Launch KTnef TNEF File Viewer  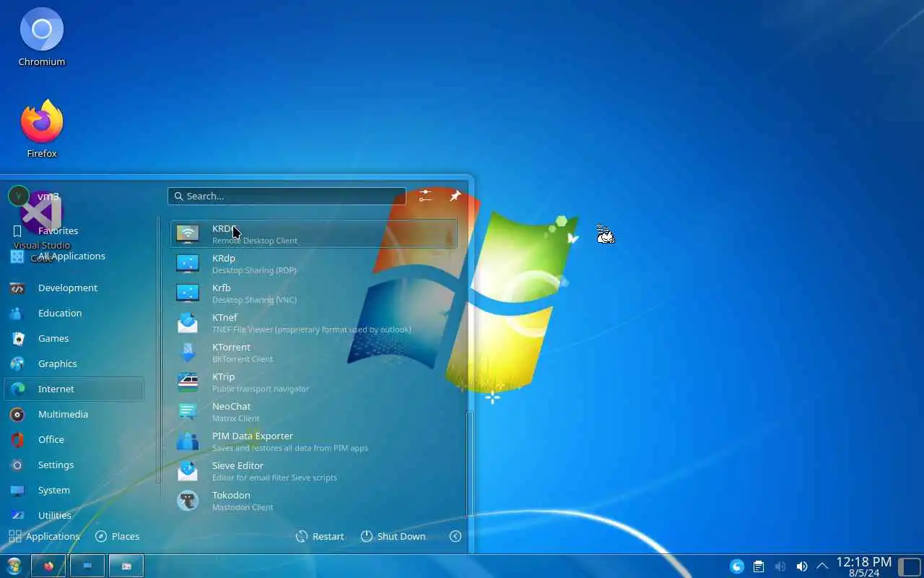[314, 323]
